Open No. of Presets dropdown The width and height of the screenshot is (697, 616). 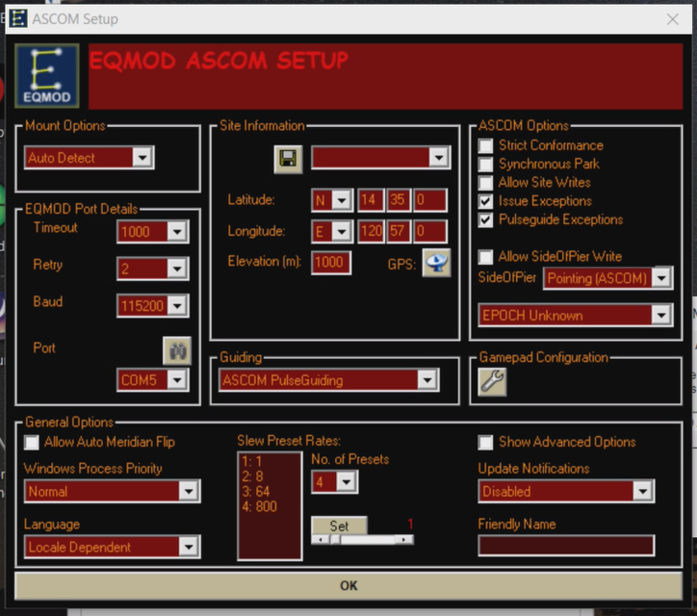coord(346,482)
